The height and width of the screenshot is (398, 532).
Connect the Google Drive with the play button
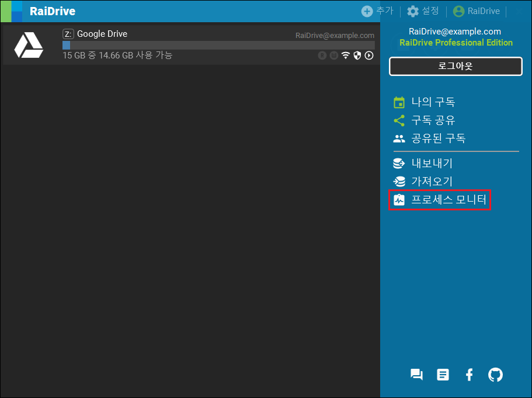point(369,56)
